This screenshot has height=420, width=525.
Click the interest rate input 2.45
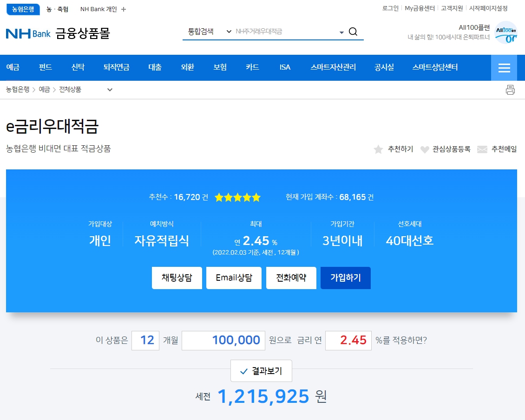348,341
